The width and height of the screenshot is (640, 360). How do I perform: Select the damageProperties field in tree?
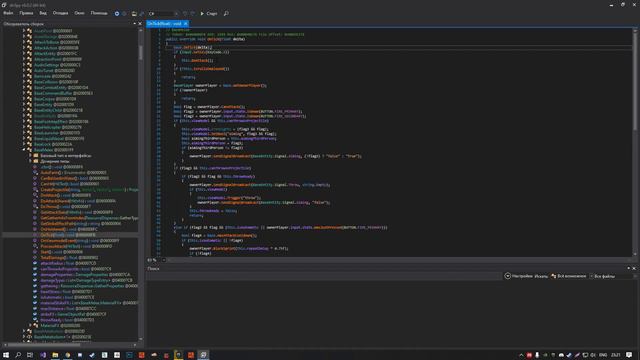pos(85,275)
